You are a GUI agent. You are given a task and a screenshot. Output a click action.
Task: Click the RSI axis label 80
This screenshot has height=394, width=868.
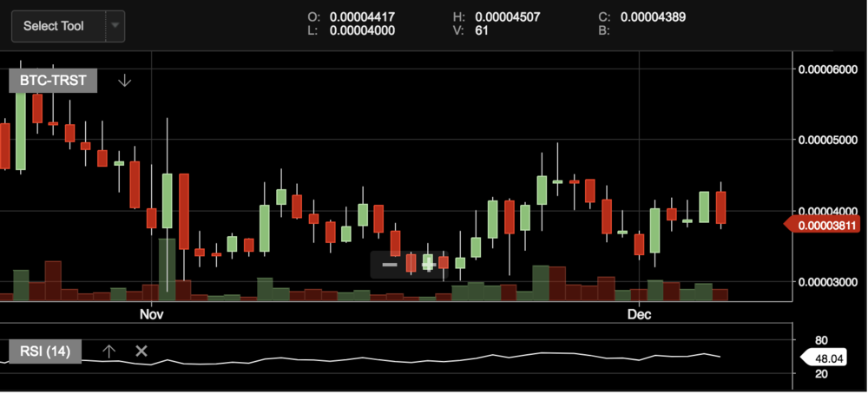tap(821, 340)
